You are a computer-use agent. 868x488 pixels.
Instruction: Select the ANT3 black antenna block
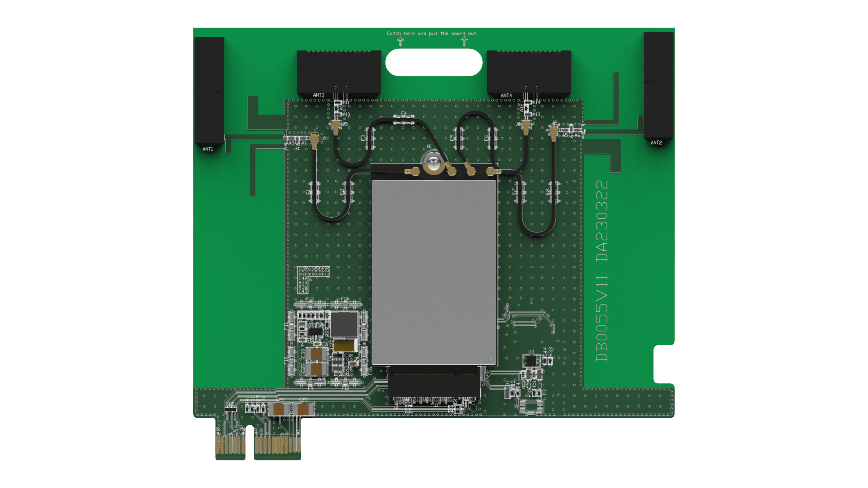[339, 72]
